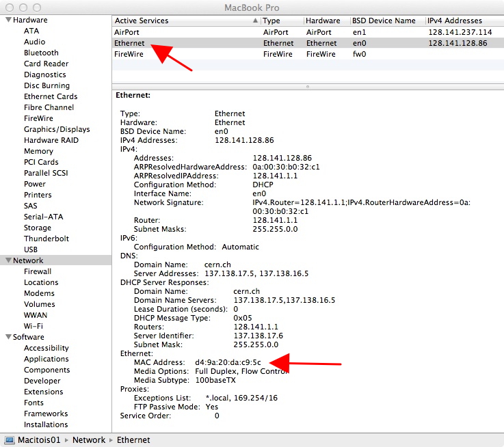Screen dimensions: 504x447
Task: Select Components under Software
Action: [x=47, y=370]
